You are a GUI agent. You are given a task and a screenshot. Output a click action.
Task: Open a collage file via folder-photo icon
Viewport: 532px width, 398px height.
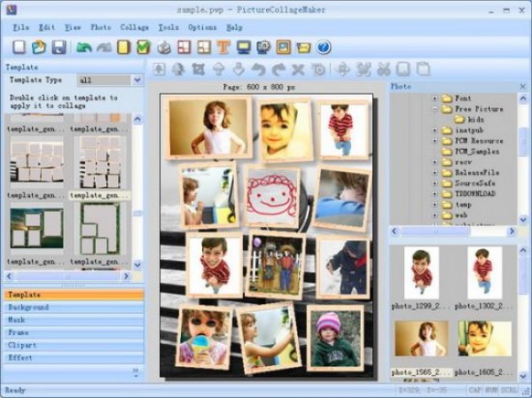pyautogui.click(x=39, y=47)
